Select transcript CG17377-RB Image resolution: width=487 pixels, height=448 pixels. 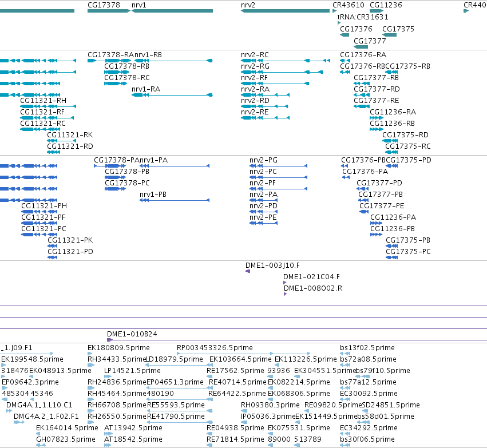(x=376, y=78)
